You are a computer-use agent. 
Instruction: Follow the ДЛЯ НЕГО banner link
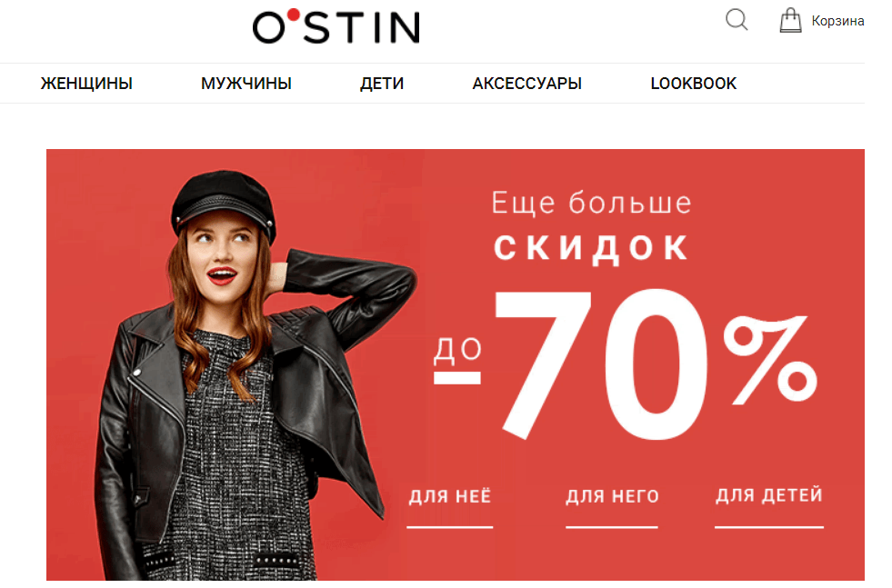click(612, 496)
